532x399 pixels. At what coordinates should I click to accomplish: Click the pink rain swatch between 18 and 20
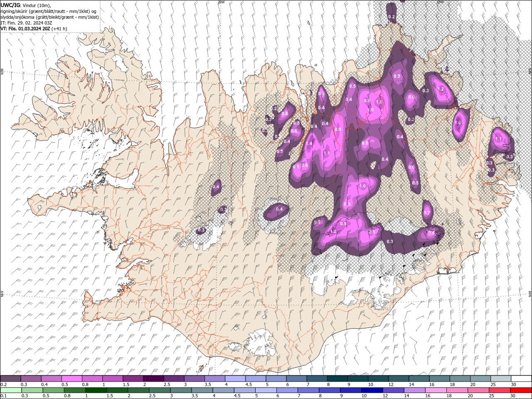tap(456, 390)
